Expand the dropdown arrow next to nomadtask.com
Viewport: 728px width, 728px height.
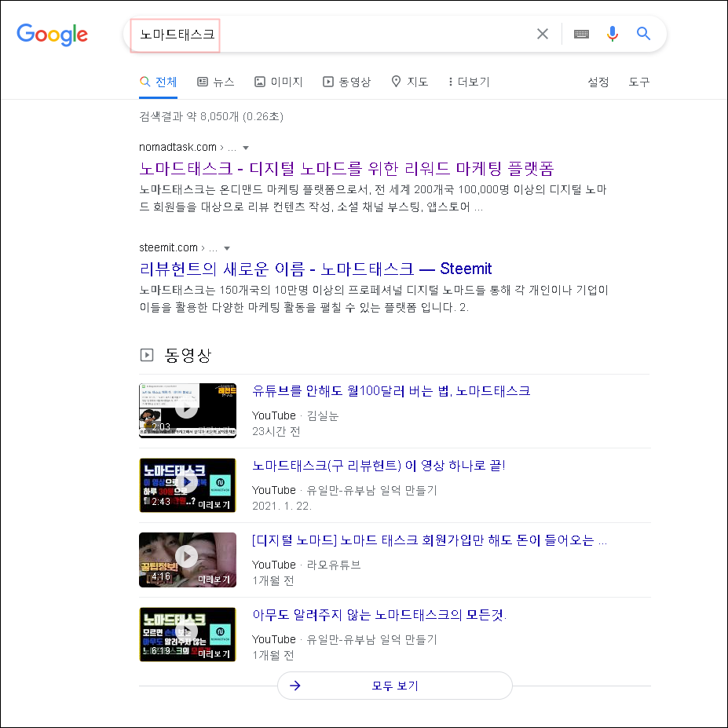pyautogui.click(x=246, y=148)
